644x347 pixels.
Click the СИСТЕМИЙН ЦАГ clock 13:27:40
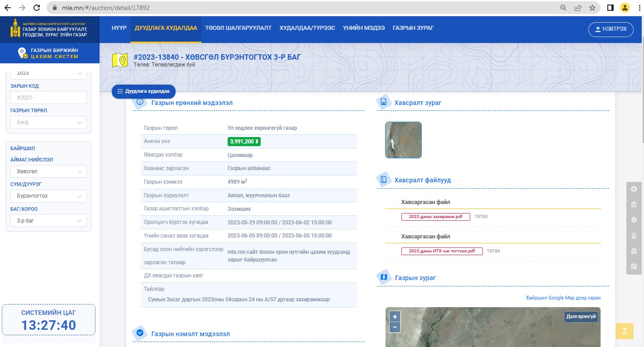tap(48, 325)
